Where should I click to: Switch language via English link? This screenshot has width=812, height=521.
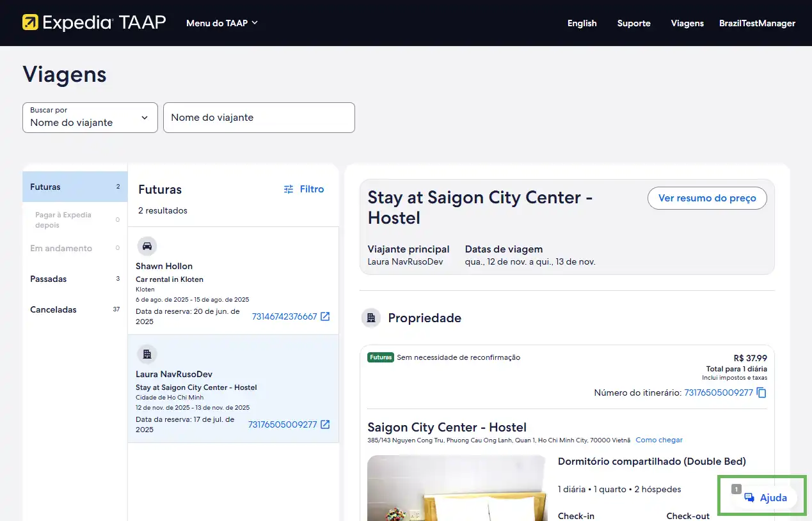pyautogui.click(x=582, y=23)
